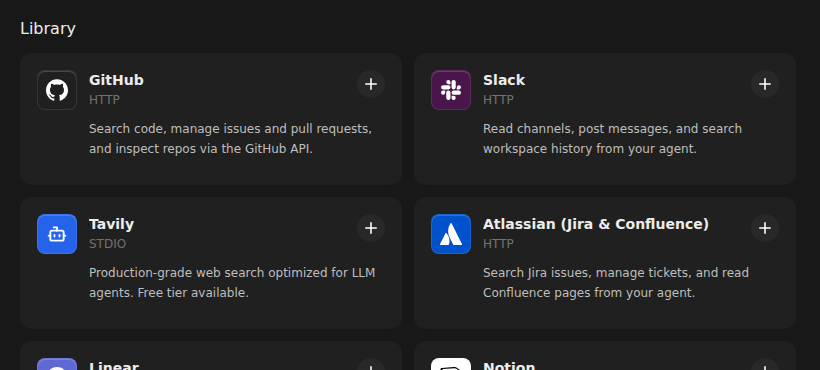Click the Slack logo icon
The image size is (820, 370).
click(x=451, y=90)
